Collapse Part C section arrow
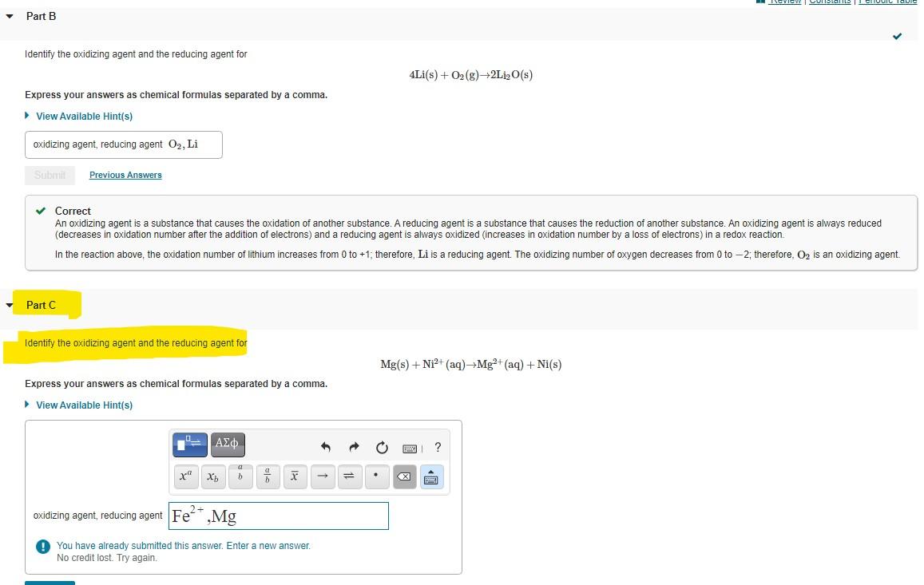Image resolution: width=924 pixels, height=585 pixels. click(10, 305)
